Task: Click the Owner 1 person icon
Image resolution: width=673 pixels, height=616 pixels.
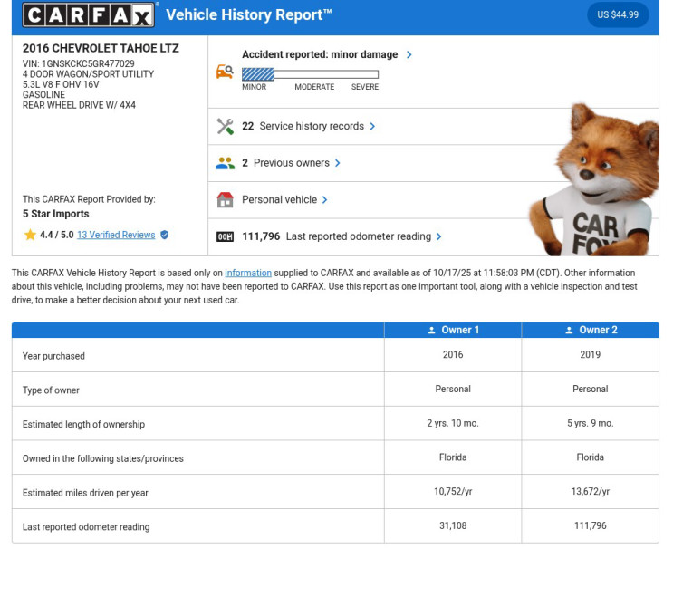Action: (x=432, y=331)
